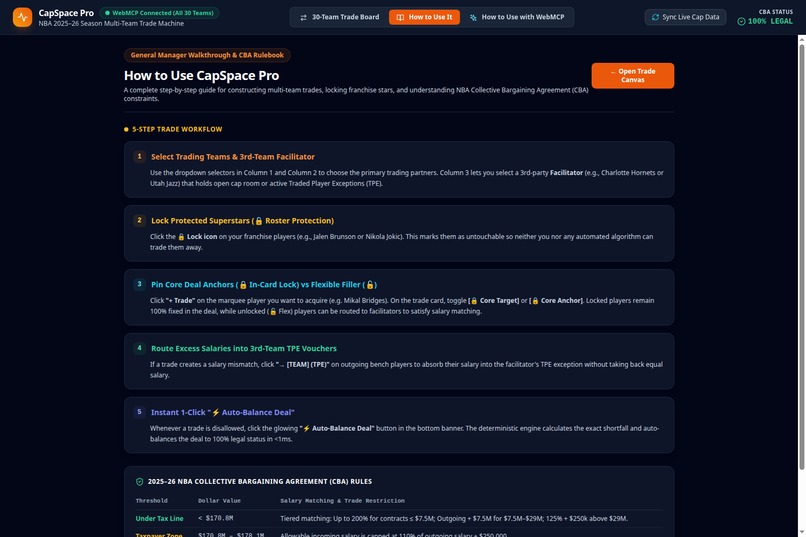Viewport: 806px width, 537px height.
Task: Click the How to Use CapSpace Pro heading
Action: coord(201,76)
